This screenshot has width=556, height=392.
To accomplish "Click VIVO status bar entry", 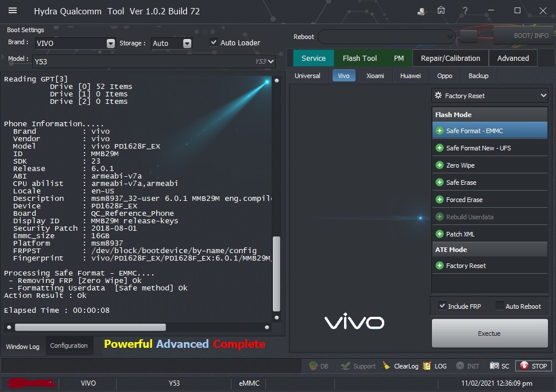I will pos(88,383).
